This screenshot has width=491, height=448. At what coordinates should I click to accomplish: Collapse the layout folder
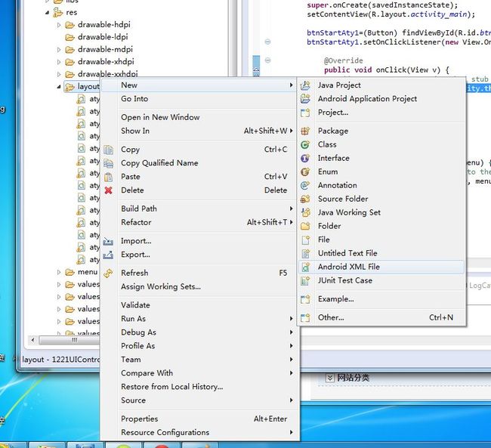tap(59, 87)
